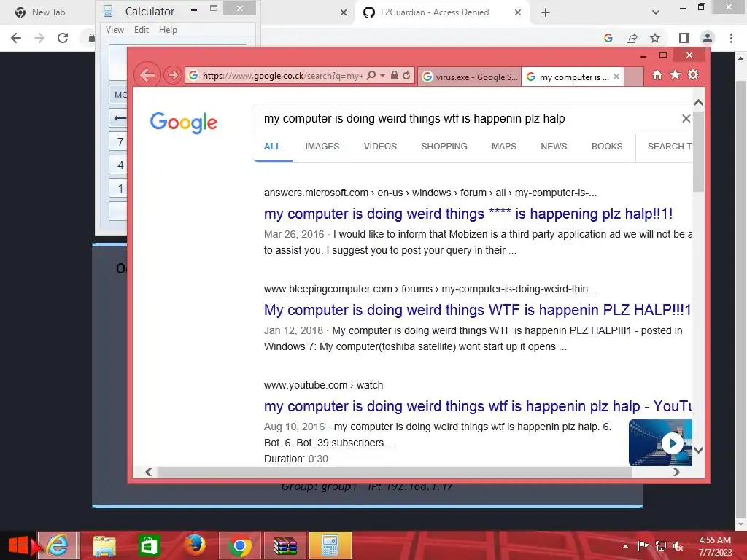Close the E2Guardian Chrome tab
This screenshot has width=747, height=560.
(518, 12)
